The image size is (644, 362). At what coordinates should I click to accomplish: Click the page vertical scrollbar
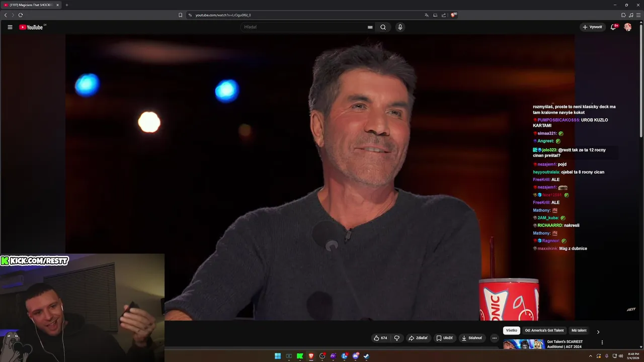641,80
